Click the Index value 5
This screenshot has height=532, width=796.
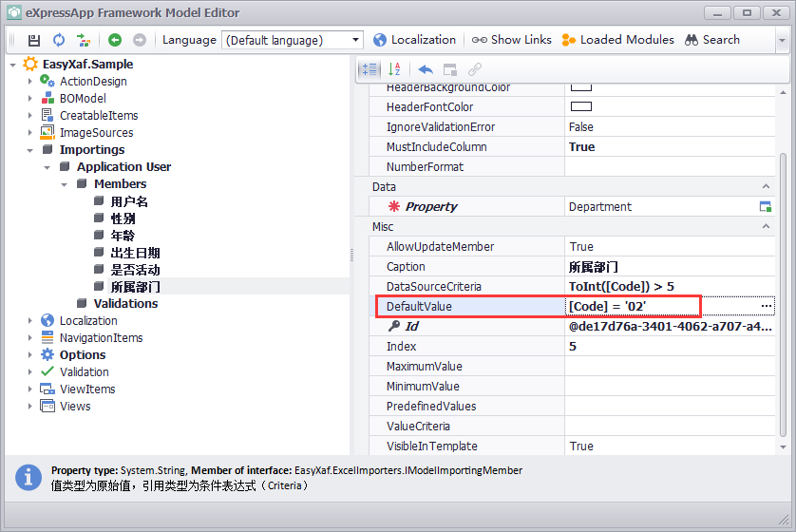tap(573, 346)
